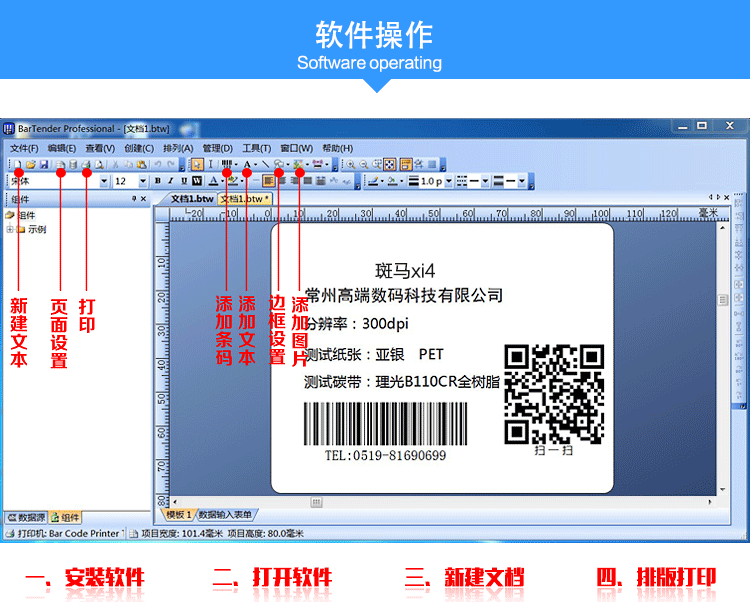
Task: Toggle italic formatting
Action: coord(171,181)
